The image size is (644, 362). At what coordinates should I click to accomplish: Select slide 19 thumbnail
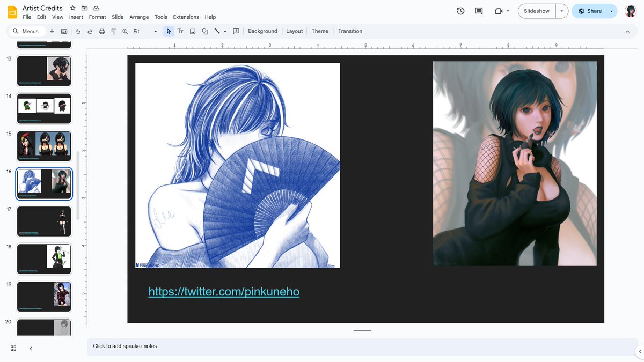44,296
